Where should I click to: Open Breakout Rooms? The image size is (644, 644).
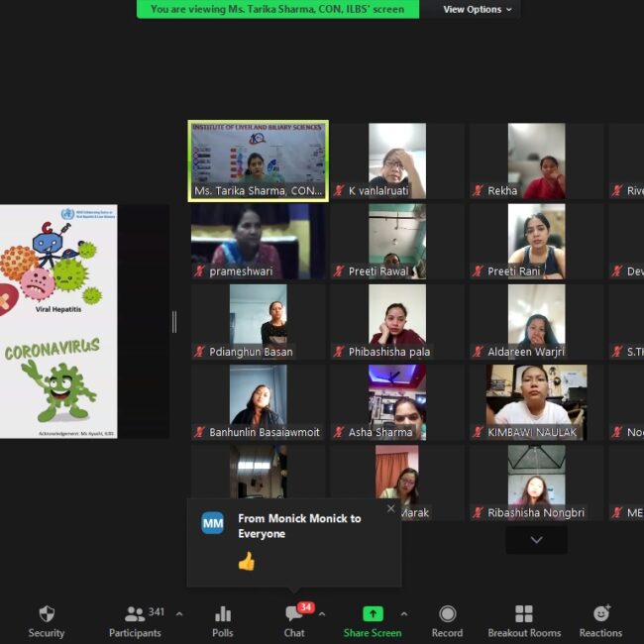pyautogui.click(x=524, y=614)
